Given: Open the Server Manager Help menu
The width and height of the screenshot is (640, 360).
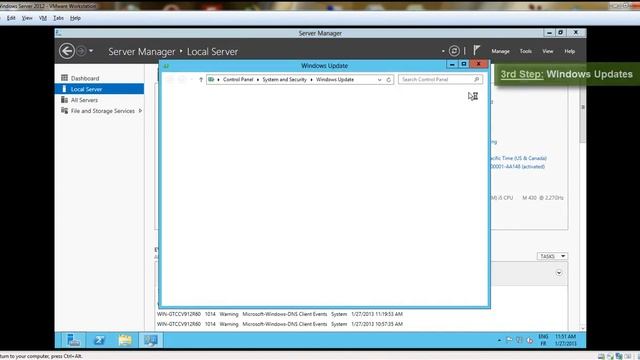Looking at the screenshot, I should click(x=569, y=51).
